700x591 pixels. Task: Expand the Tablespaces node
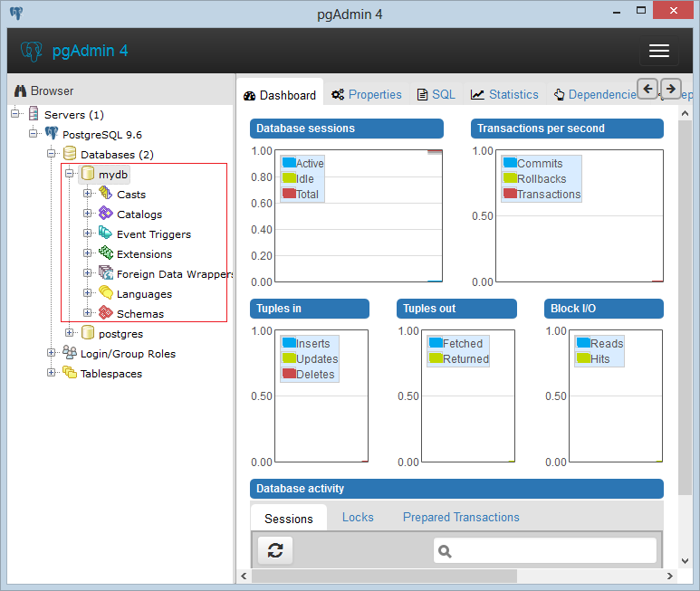tap(52, 372)
